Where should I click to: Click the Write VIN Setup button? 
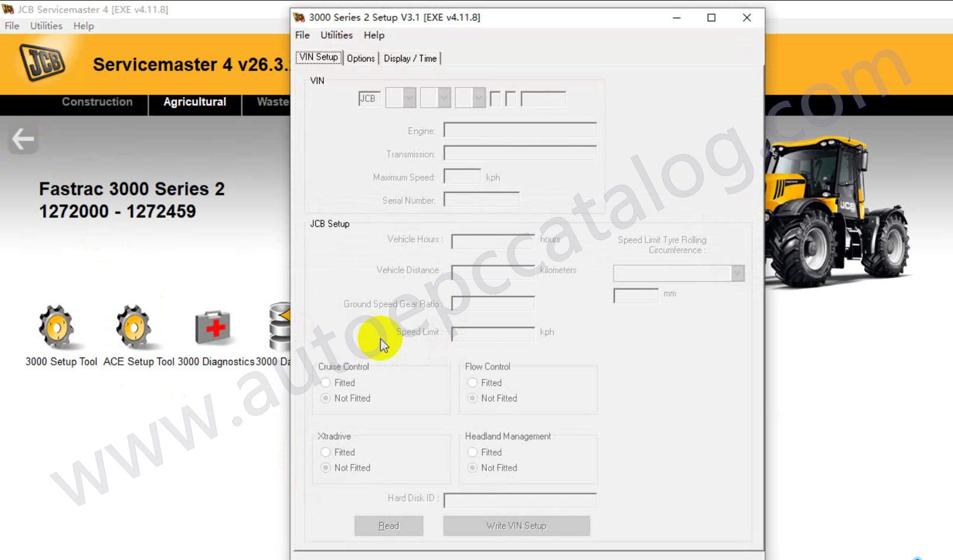click(516, 526)
